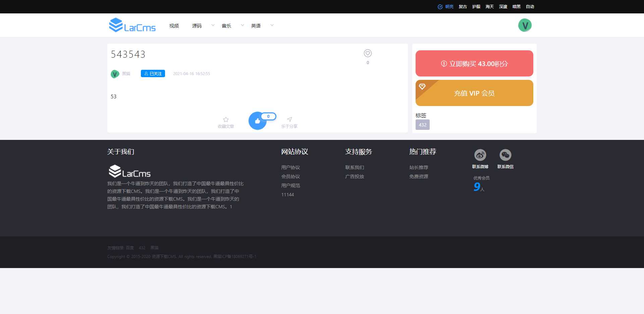This screenshot has width=644, height=314.
Task: Open the user avatar in the header
Action: click(x=525, y=25)
